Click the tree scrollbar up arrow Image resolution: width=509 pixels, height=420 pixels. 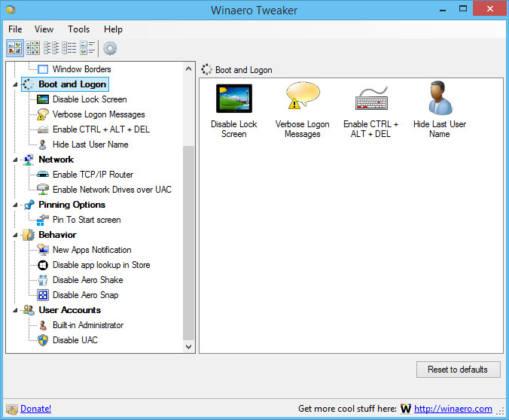tap(188, 68)
